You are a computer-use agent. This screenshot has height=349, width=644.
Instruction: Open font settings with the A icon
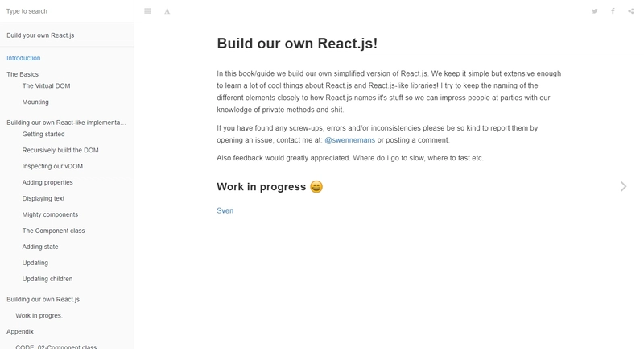pyautogui.click(x=167, y=11)
